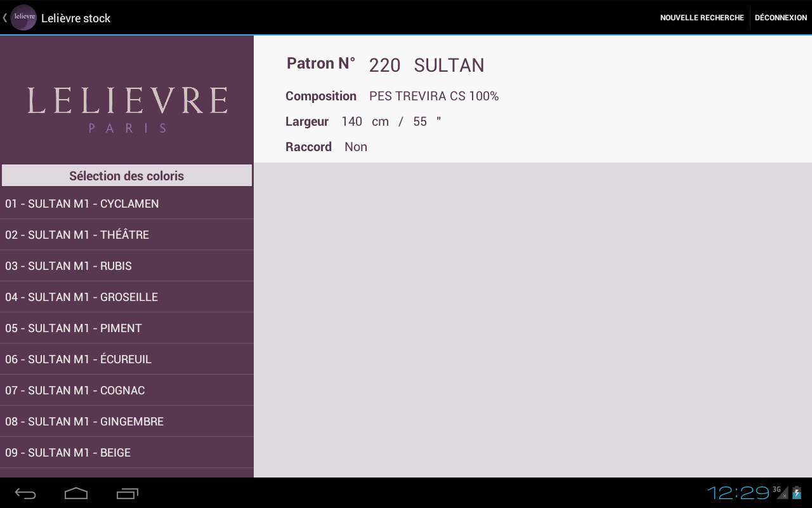Tap the back chevron beside the app logo
This screenshot has height=508, width=812.
pyautogui.click(x=5, y=18)
